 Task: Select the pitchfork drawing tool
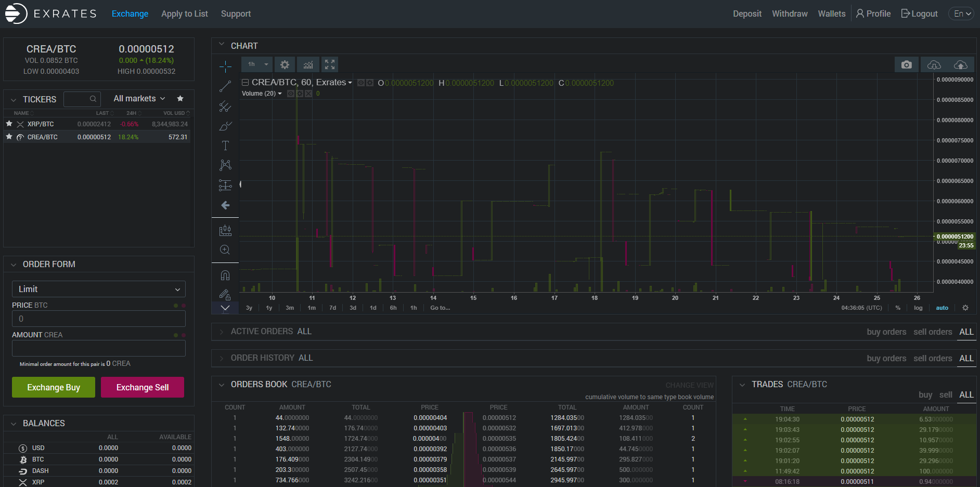225,106
